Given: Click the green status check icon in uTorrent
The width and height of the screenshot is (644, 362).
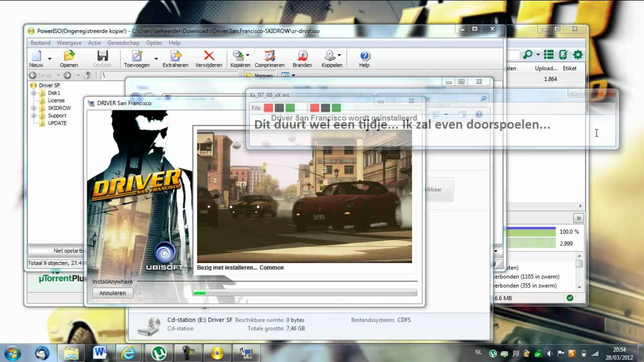Looking at the screenshot, I should pyautogui.click(x=570, y=298).
